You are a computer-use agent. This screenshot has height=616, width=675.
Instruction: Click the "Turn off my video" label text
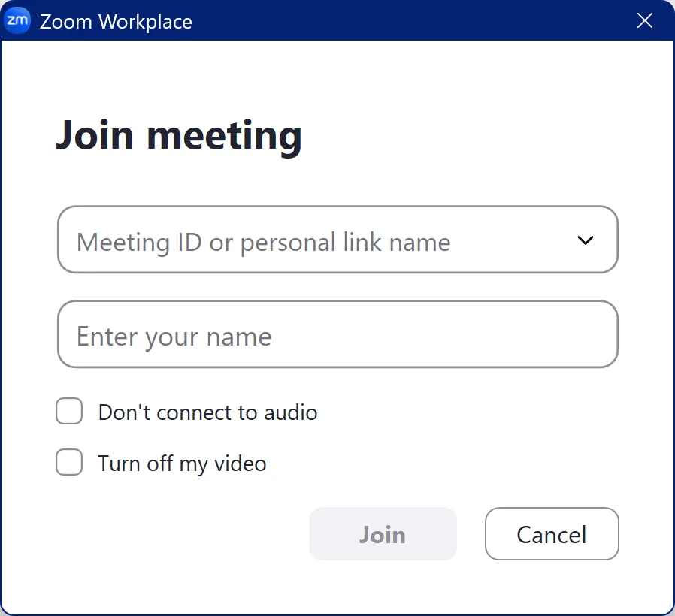tap(182, 464)
